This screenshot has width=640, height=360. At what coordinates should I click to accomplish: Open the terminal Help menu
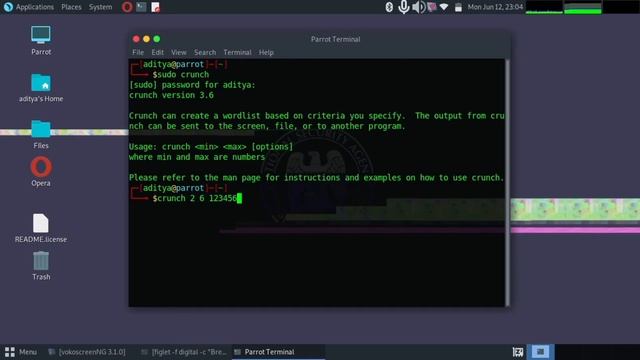click(266, 52)
